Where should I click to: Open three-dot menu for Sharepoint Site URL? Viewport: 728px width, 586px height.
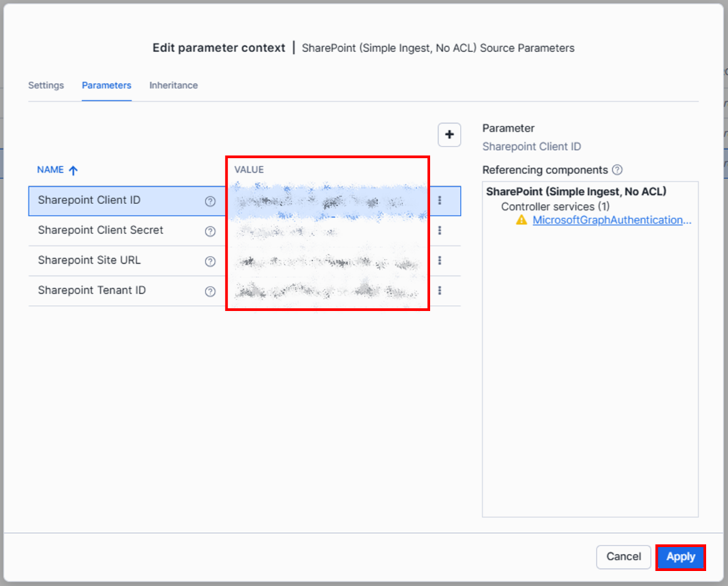coord(439,260)
